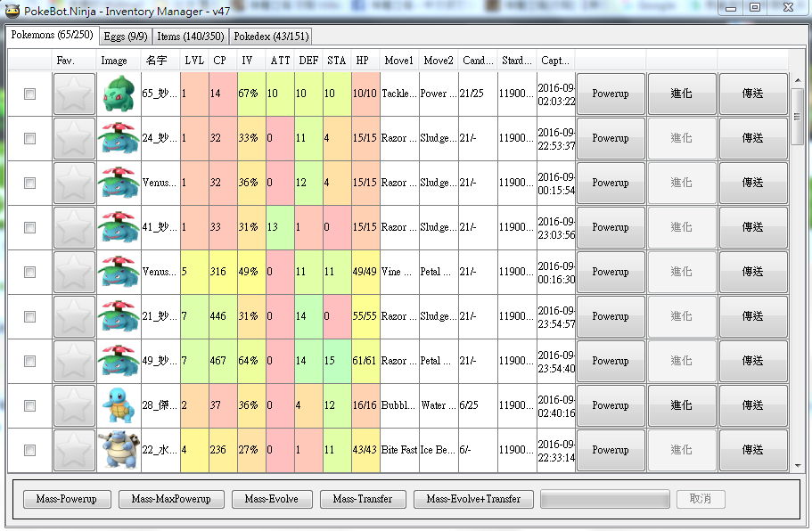The width and height of the screenshot is (812, 531).
Task: Click 傳送 to transfer the CP 316 Venusaur
Action: [753, 272]
